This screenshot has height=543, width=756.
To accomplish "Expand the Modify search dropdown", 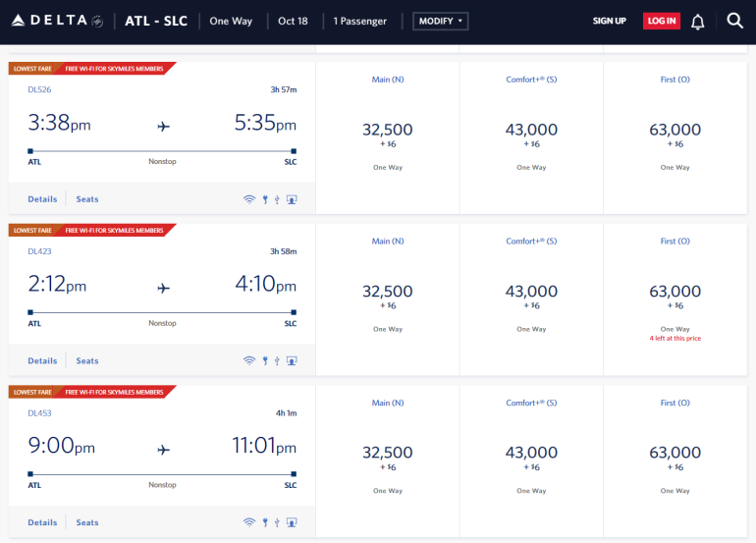I will 440,21.
